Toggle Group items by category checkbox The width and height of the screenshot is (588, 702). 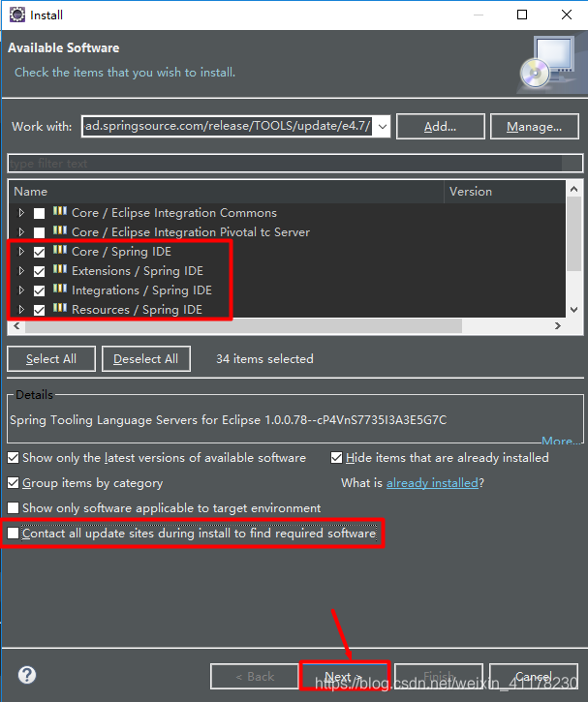[13, 482]
